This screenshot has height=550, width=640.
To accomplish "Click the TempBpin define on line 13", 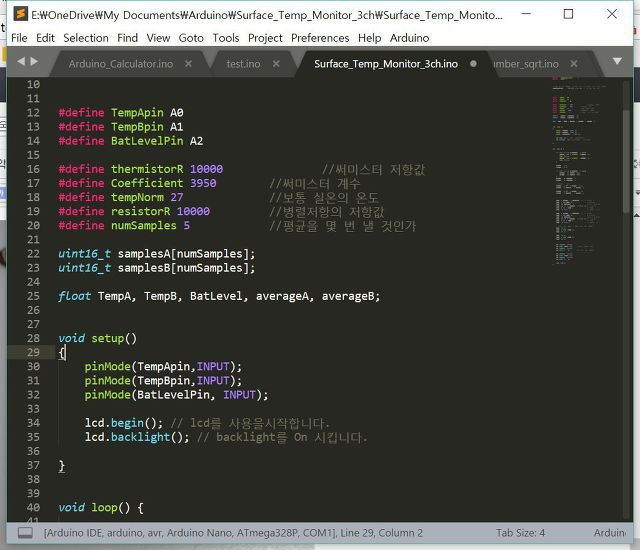I will point(121,127).
